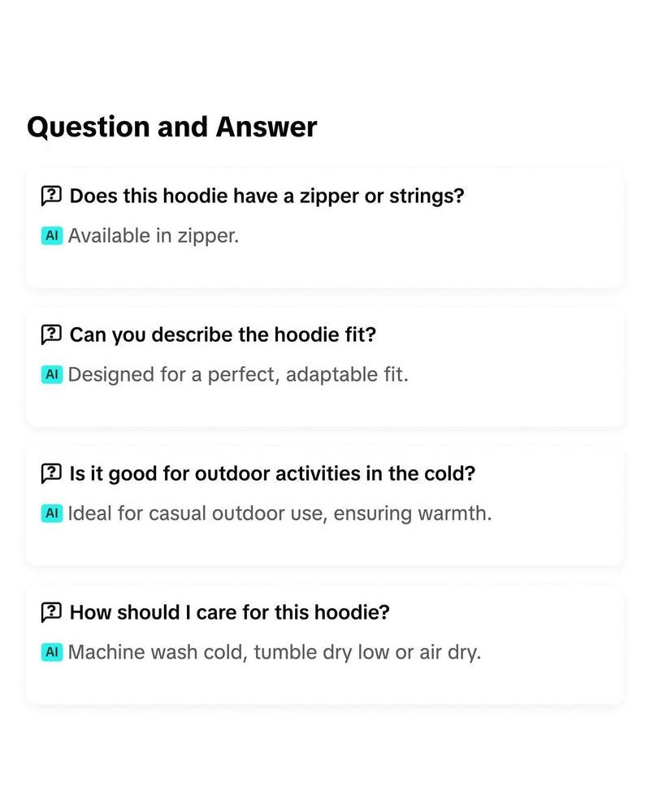Click question icon beside hoodie fit question

click(51, 335)
